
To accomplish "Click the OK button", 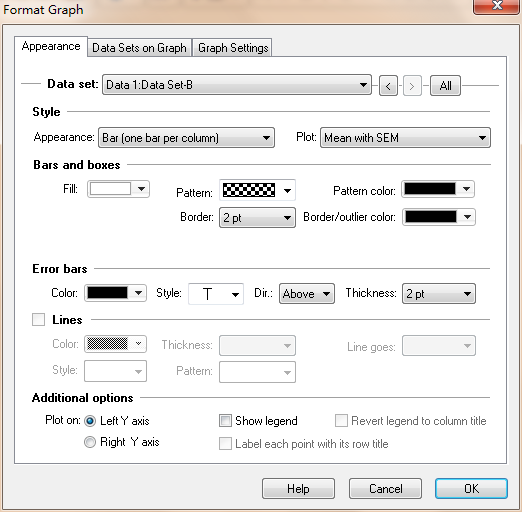I will 471,489.
